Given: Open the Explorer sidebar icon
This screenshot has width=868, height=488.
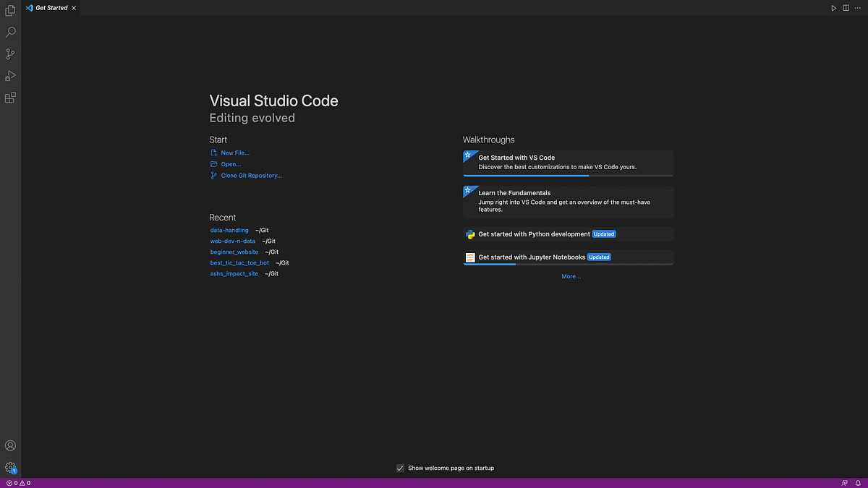Looking at the screenshot, I should [10, 10].
